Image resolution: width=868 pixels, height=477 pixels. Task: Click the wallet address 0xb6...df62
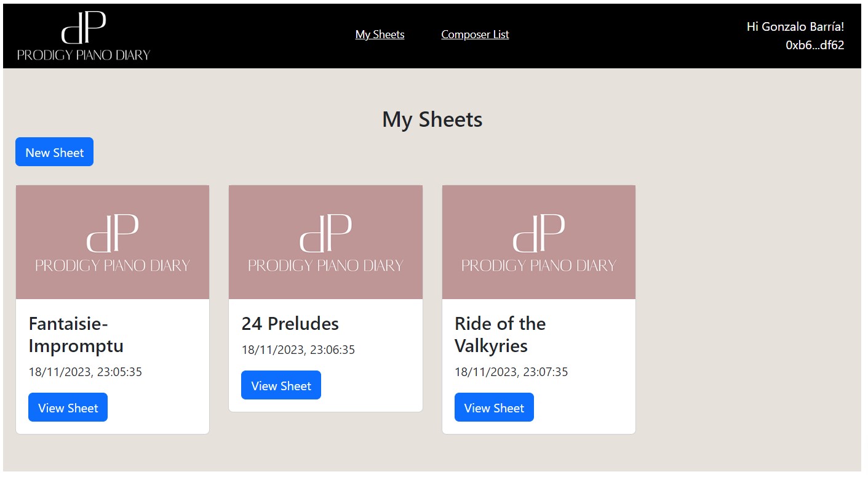(x=815, y=45)
